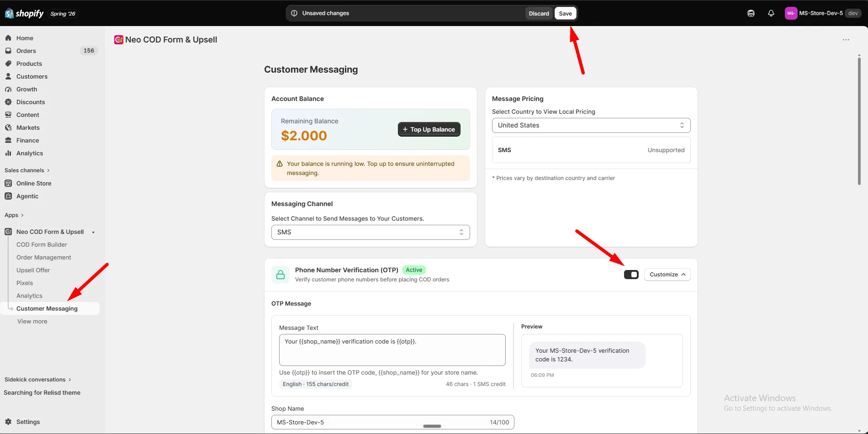Expand Sidekick conversations
Screen dimensions: 868x434
pos(38,380)
